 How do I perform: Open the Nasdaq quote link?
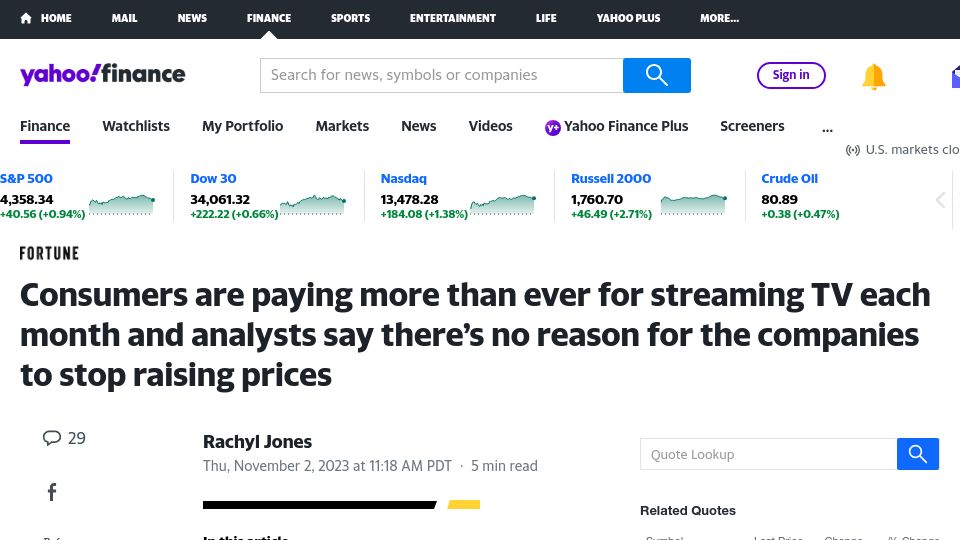coord(403,179)
